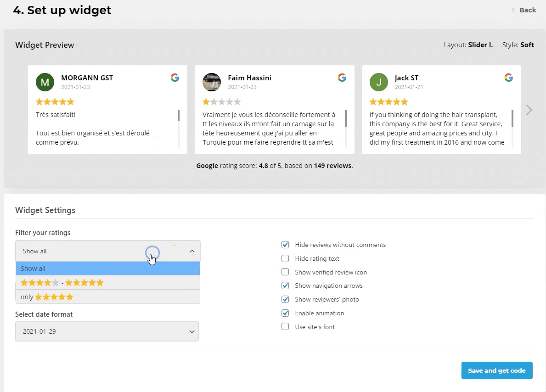Go Back to previous step
This screenshot has width=546, height=392.
click(523, 10)
